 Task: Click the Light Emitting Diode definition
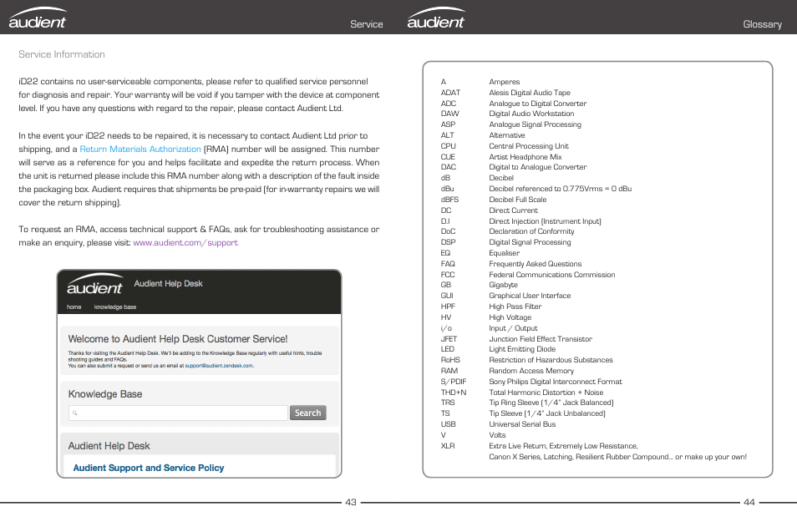point(522,349)
